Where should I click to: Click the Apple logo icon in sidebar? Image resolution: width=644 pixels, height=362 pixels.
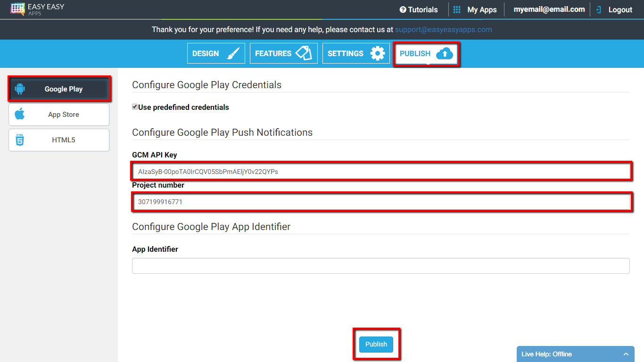[20, 114]
